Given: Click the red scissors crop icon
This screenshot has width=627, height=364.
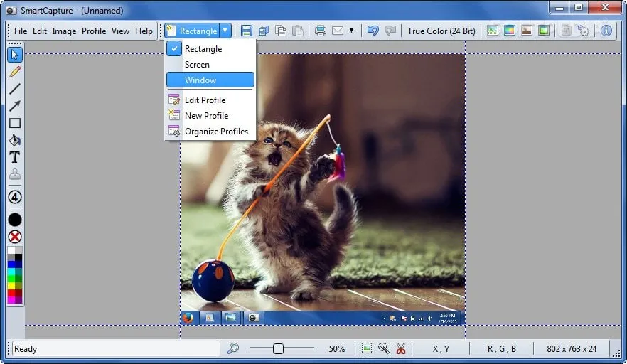Looking at the screenshot, I should [x=401, y=348].
